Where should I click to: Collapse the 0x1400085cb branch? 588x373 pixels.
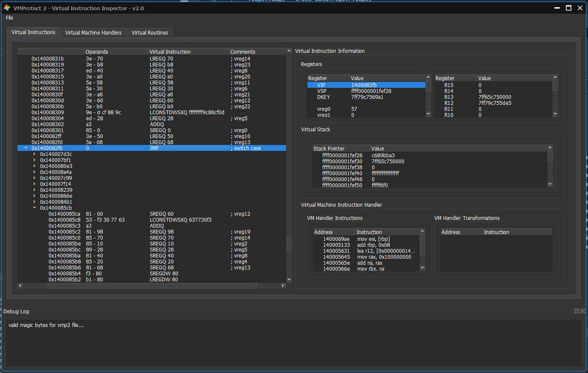tap(34, 208)
